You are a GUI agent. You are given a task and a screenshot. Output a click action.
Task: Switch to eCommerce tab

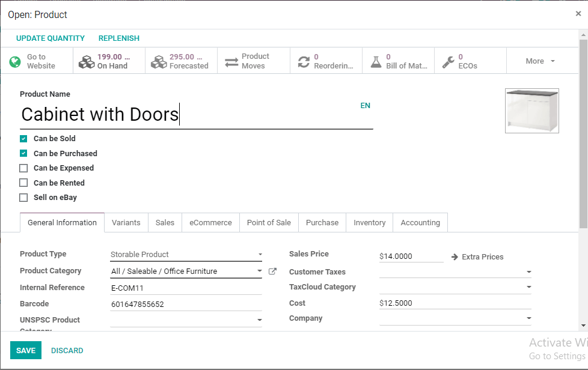click(x=211, y=222)
